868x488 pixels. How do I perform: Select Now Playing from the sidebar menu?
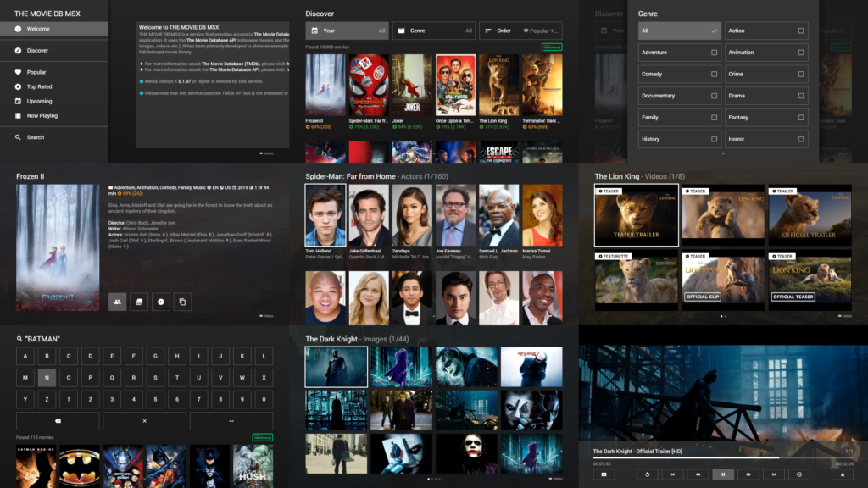tap(42, 115)
